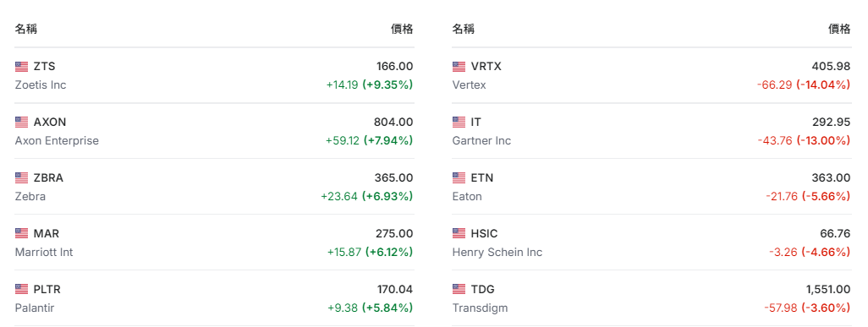Click the US flag icon beside ZTS

(x=22, y=67)
